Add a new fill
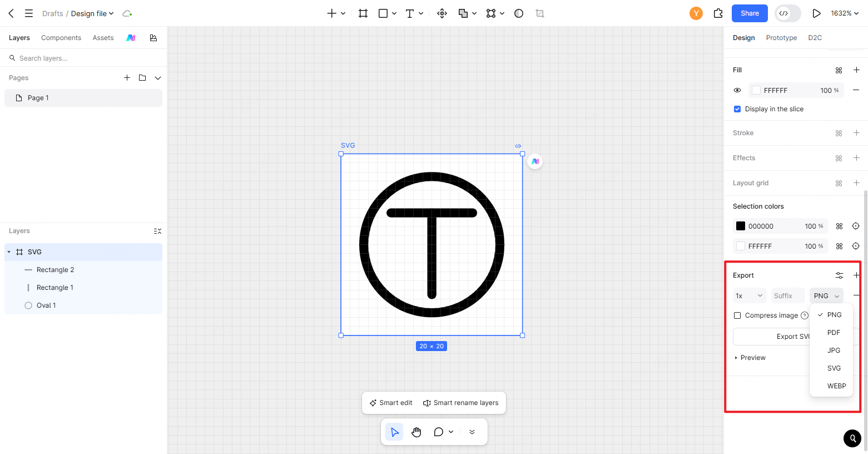The width and height of the screenshot is (868, 454). (x=856, y=70)
